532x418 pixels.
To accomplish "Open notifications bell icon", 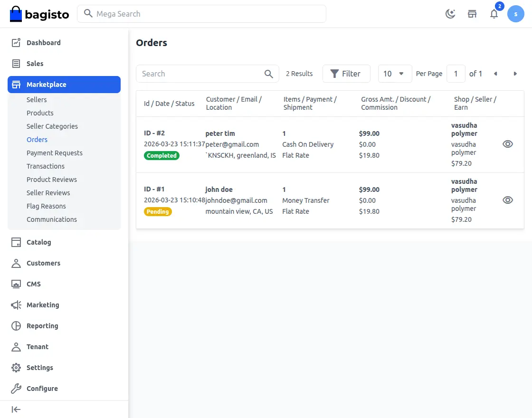I will [x=494, y=14].
